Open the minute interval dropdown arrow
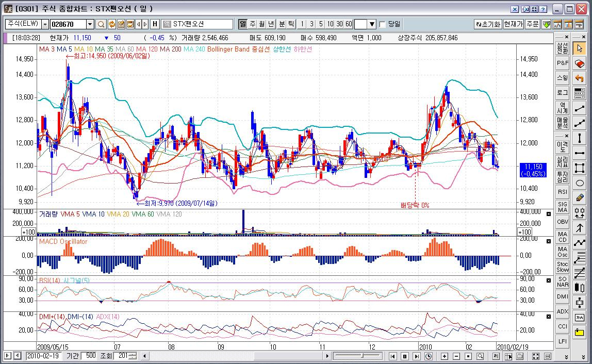This screenshot has height=364, width=592. 372,24
